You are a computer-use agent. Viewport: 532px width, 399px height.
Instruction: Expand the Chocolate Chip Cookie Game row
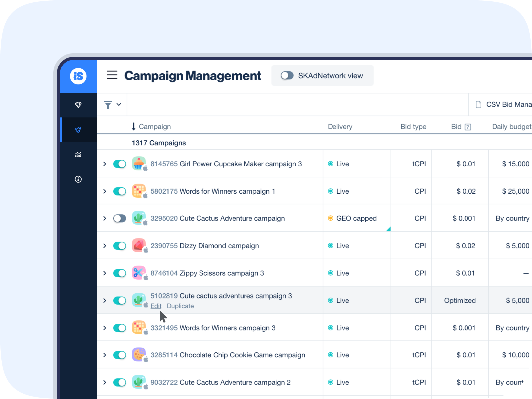click(x=105, y=355)
